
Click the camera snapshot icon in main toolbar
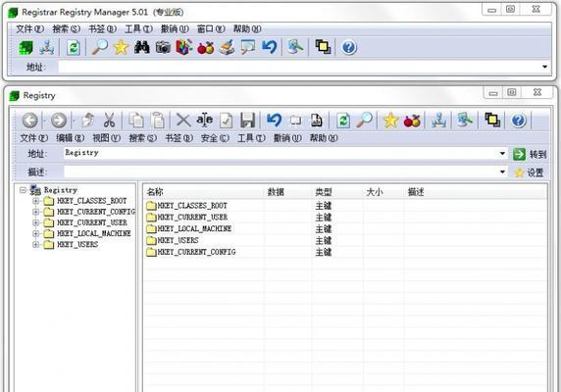163,47
